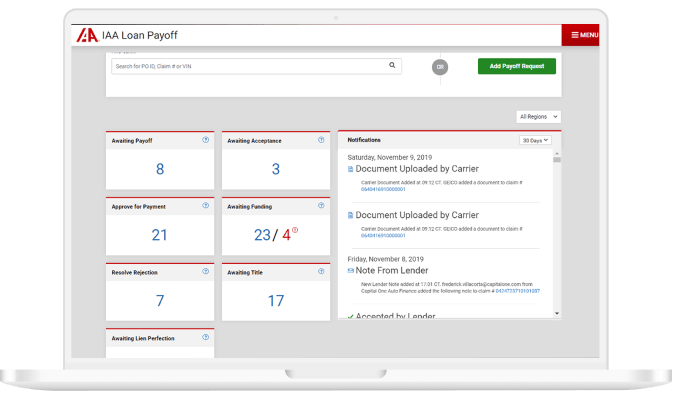The width and height of the screenshot is (677, 399).
Task: Open Awaiting Title count 17
Action: tap(276, 301)
